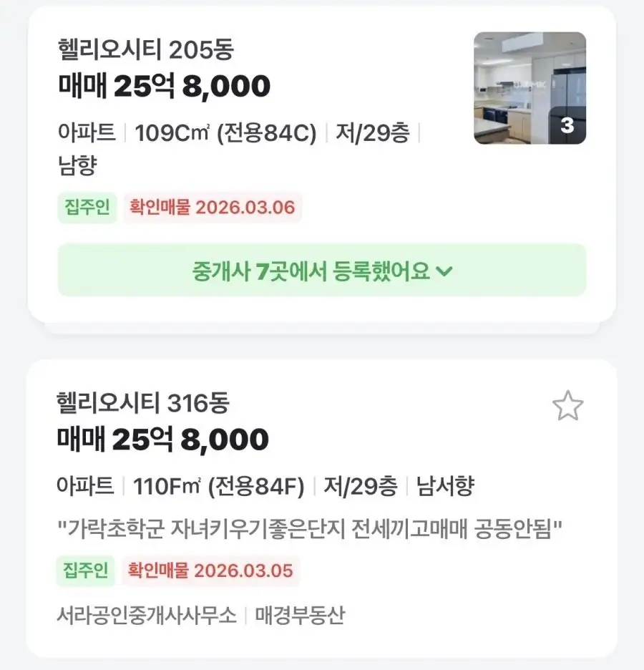Viewport: 644px width, 670px height.
Task: Open the 서라공인중개사사무소 agent link
Action: [x=146, y=616]
